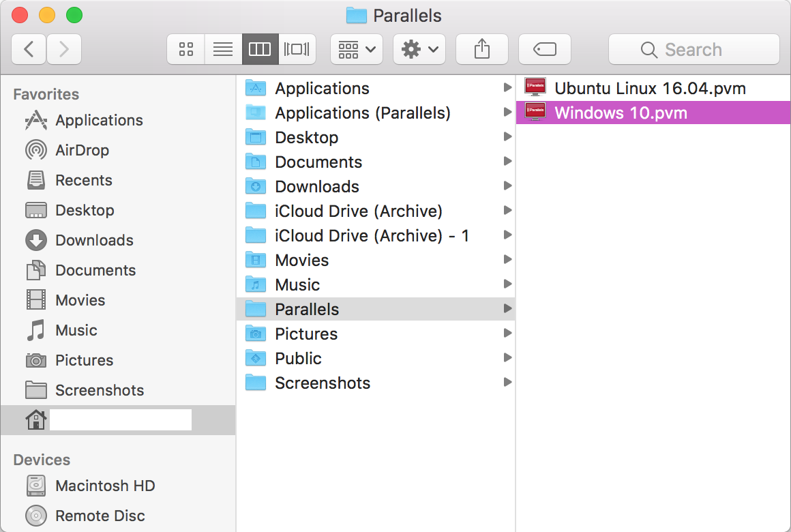Click the Share toolbar button

(481, 49)
